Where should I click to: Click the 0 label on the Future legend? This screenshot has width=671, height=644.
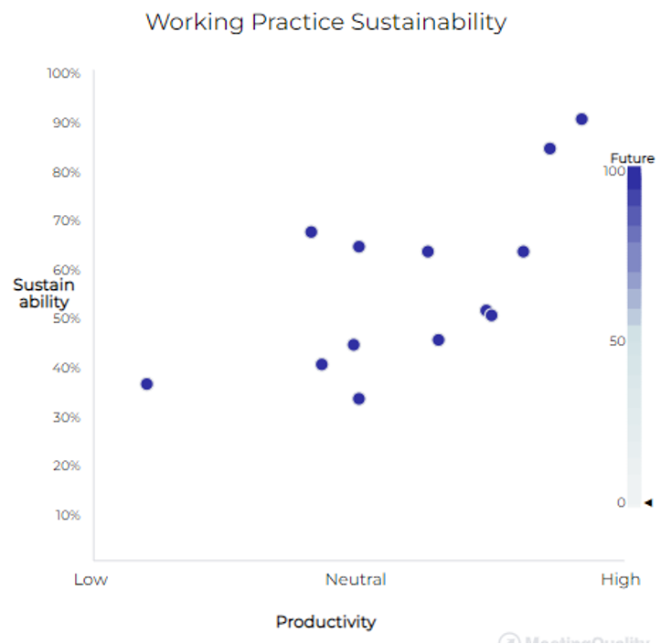pos(621,502)
